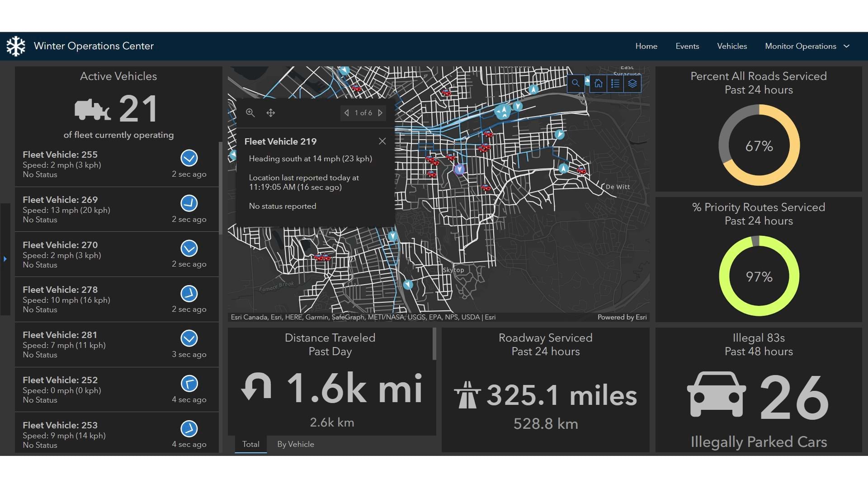
Task: Open the Vehicles page from the navigation bar
Action: tap(731, 46)
